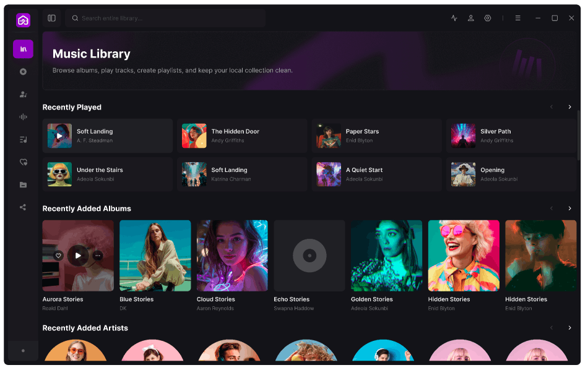Open artist Roald Dahl link

(54, 308)
